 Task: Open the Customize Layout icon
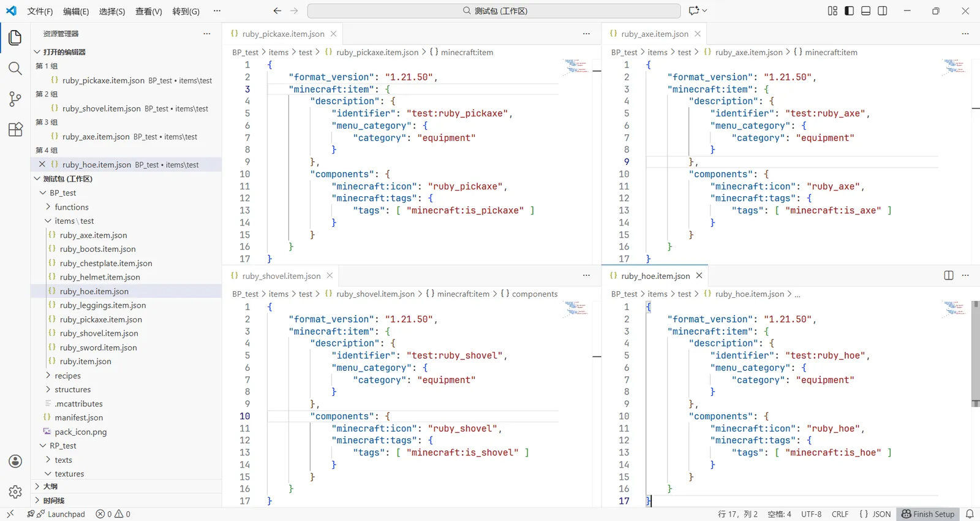point(832,11)
